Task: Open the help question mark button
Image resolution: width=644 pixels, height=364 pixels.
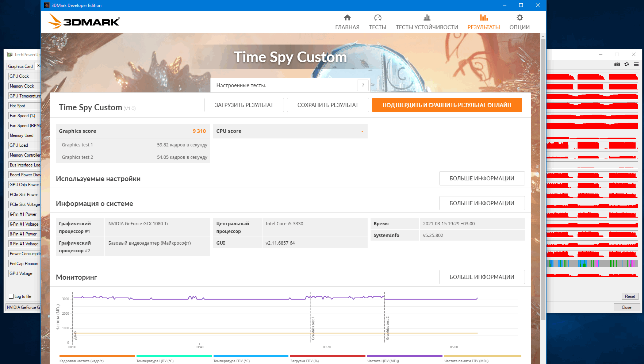Action: tap(363, 85)
